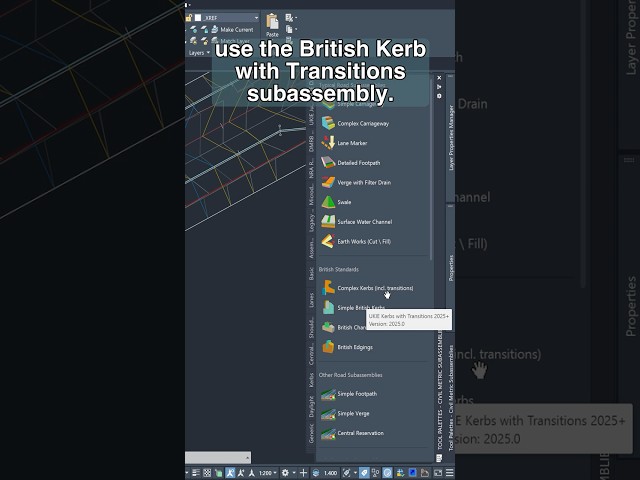640x480 pixels.
Task: Click the Match Layer button
Action: click(231, 41)
